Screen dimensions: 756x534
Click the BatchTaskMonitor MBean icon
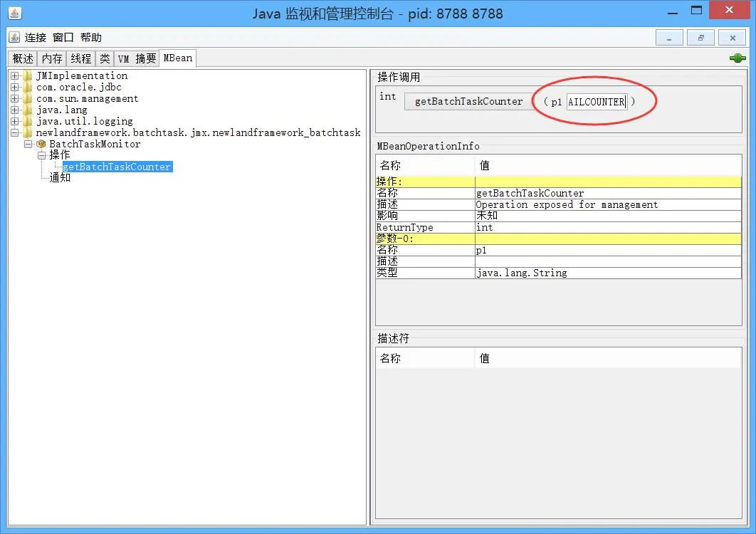coord(41,144)
